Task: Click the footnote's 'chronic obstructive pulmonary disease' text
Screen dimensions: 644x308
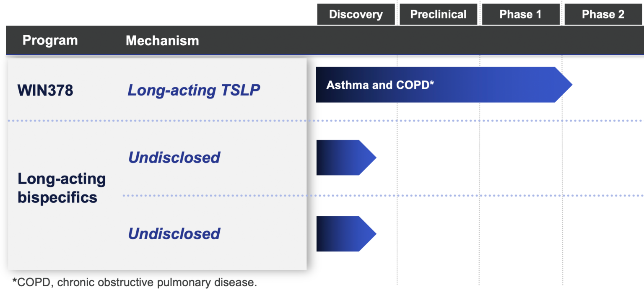Action: pyautogui.click(x=156, y=282)
